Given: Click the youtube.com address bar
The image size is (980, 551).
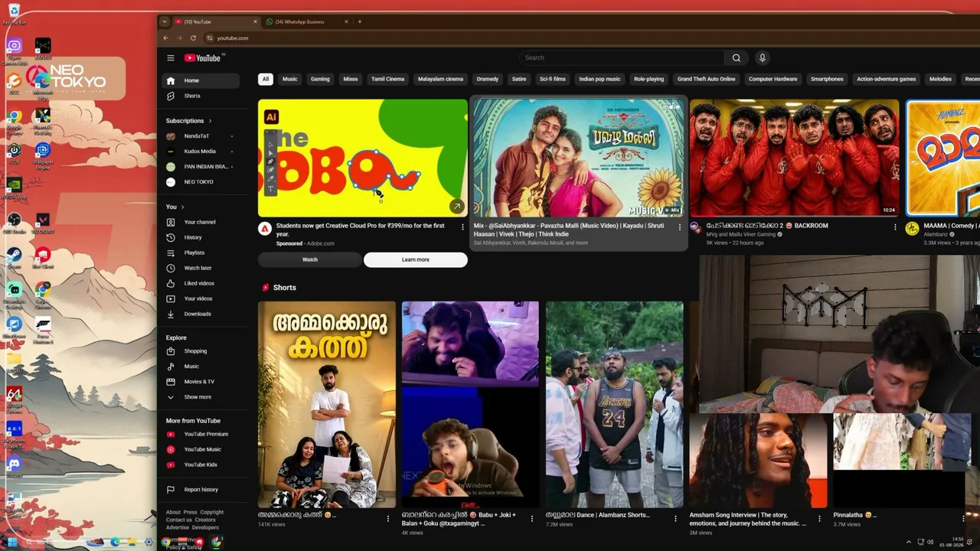Looking at the screenshot, I should tap(233, 37).
